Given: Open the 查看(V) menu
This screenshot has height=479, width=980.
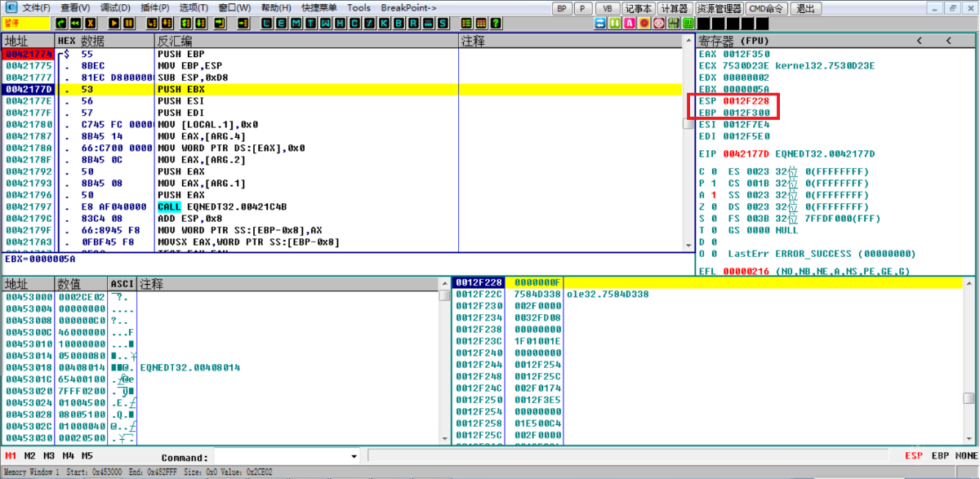Looking at the screenshot, I should tap(76, 7).
